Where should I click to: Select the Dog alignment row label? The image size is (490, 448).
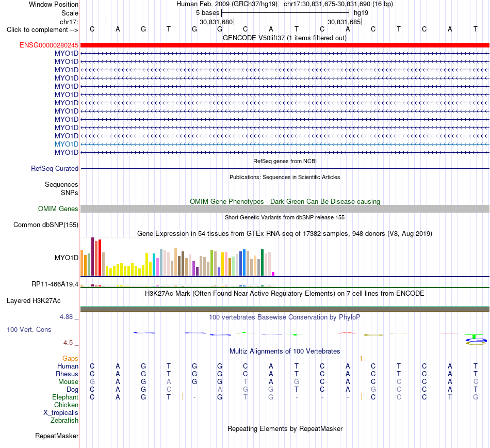point(72,390)
